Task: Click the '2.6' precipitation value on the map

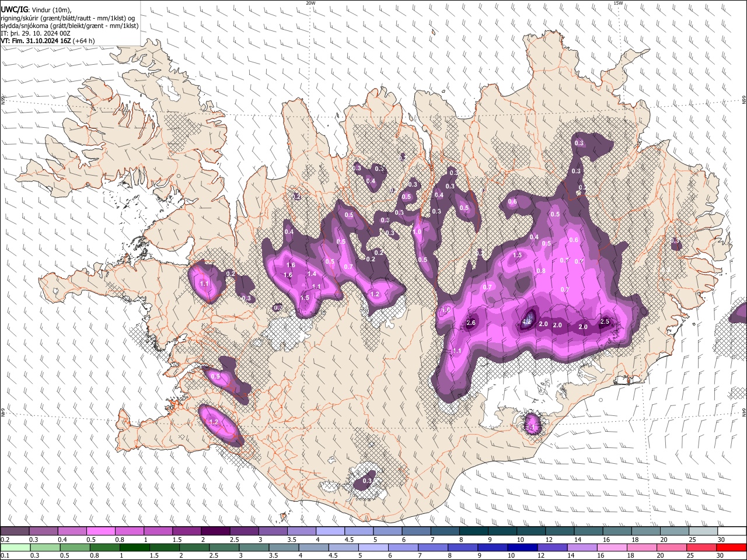Action: pos(472,323)
